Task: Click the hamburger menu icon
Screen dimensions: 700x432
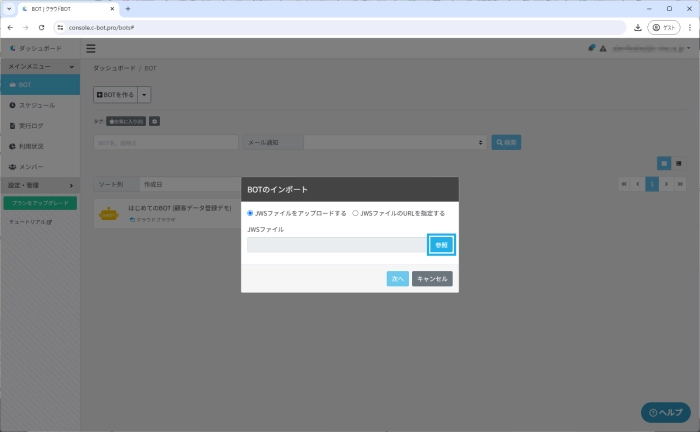Action: 91,48
